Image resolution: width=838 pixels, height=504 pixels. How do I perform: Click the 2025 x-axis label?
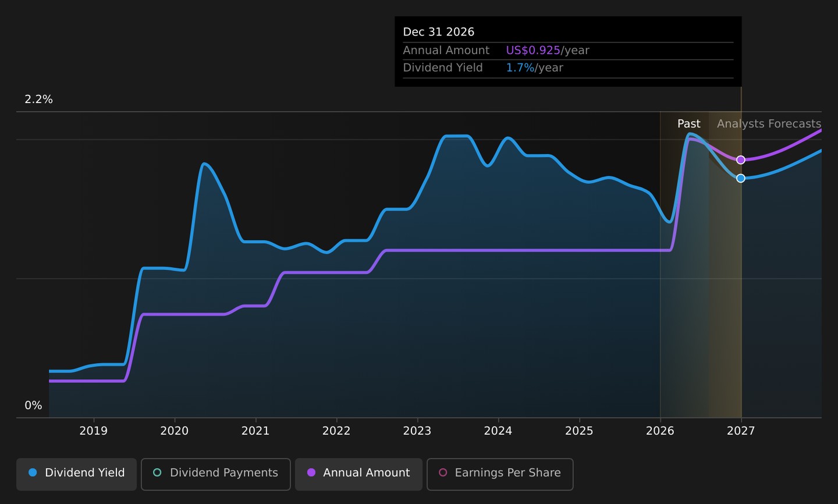[579, 431]
